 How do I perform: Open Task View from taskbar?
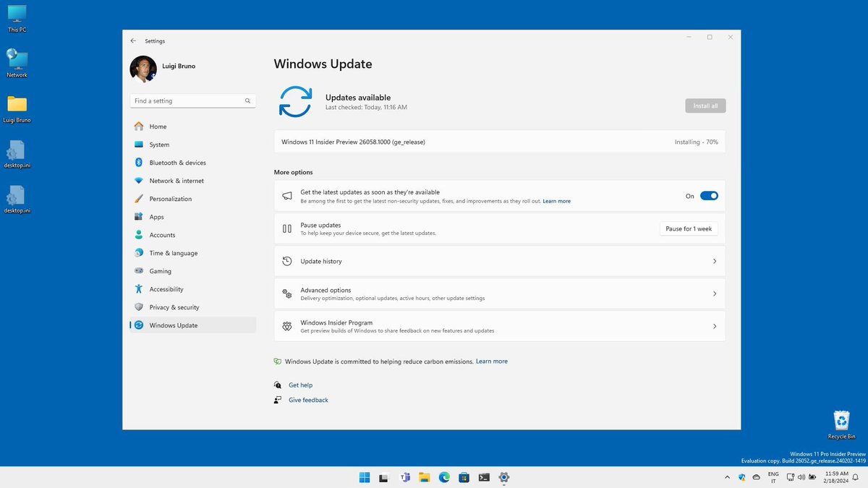tap(384, 477)
